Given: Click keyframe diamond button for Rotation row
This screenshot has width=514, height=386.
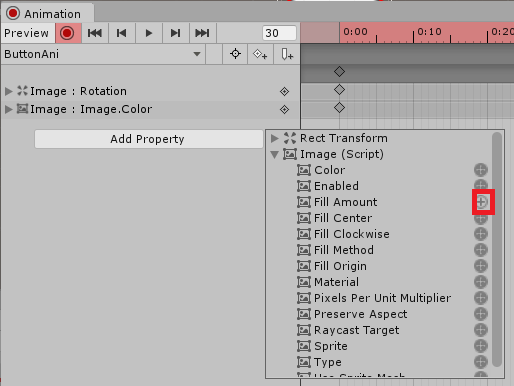Looking at the screenshot, I should tap(284, 91).
